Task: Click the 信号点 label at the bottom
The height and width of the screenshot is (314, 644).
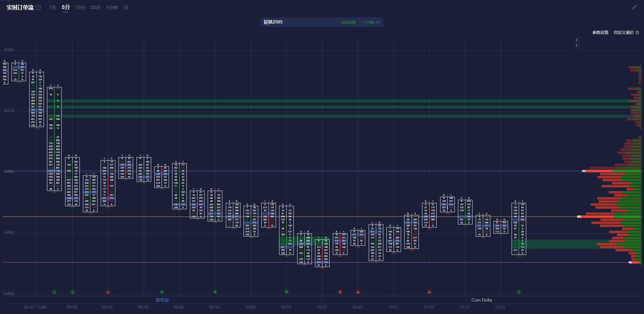Action: point(162,300)
